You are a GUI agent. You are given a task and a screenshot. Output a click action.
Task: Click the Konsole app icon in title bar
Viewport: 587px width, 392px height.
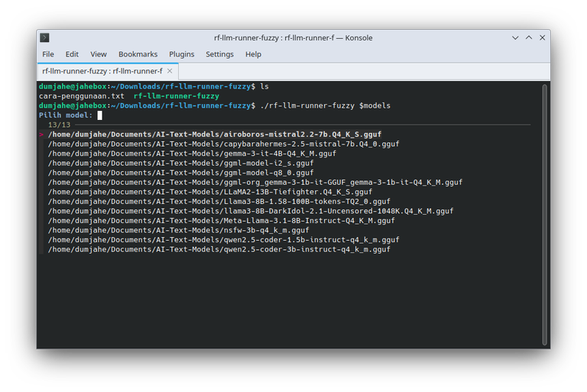[45, 37]
